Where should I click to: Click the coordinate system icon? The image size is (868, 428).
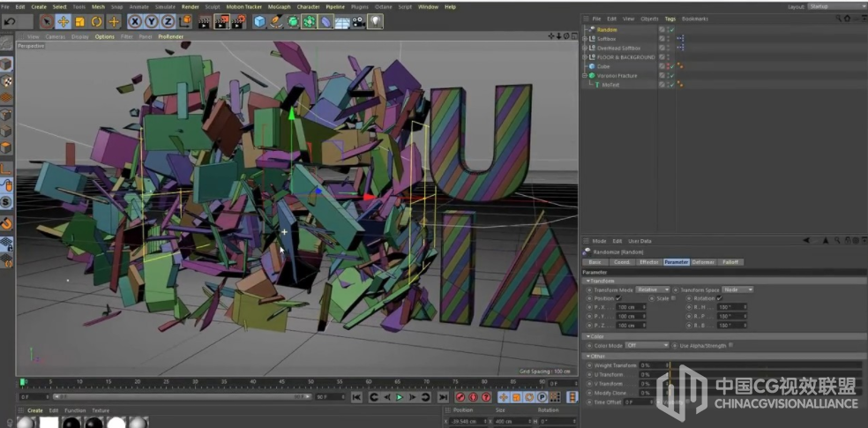(185, 21)
